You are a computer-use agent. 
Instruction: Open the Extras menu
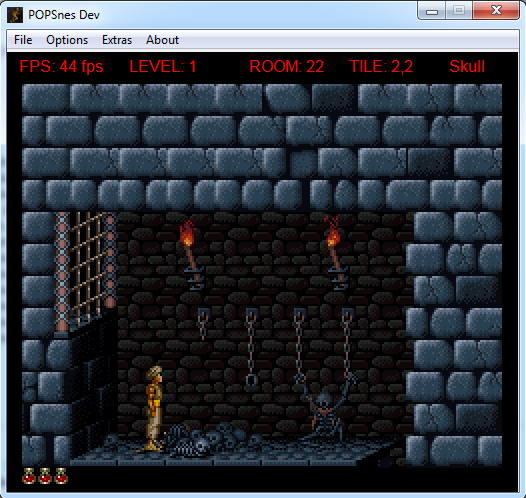(117, 40)
